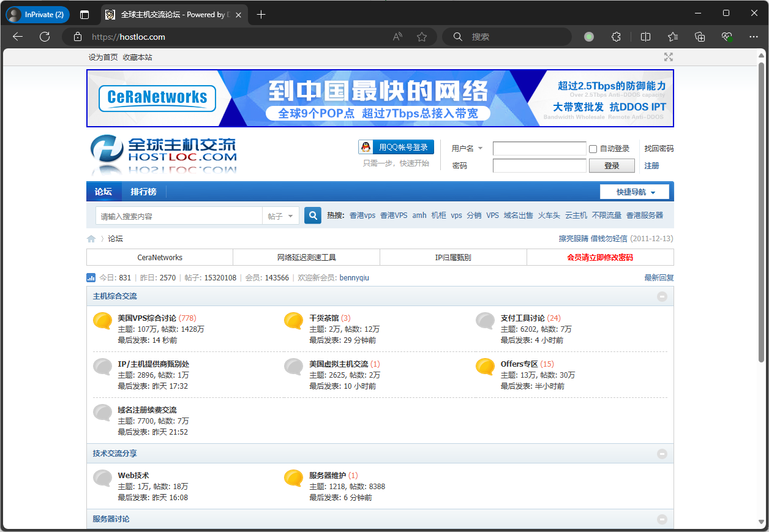Click the password input field

point(539,166)
